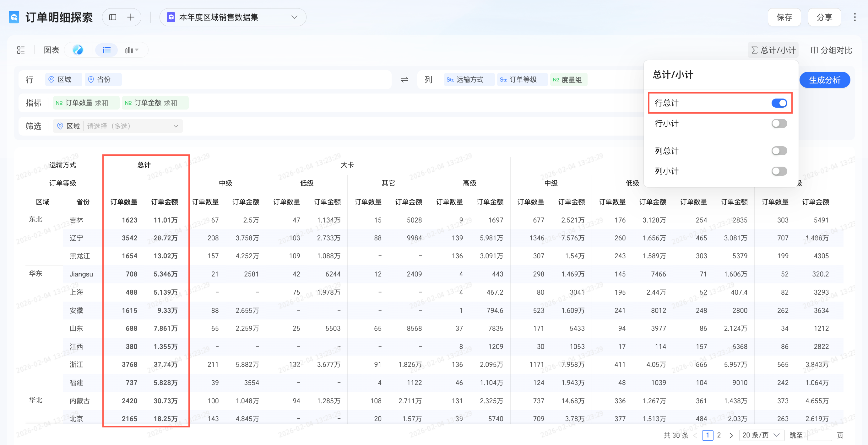Open the 本年度区域销售数据集 dataset dropdown
Viewport: 868px width, 445px height.
pos(232,17)
